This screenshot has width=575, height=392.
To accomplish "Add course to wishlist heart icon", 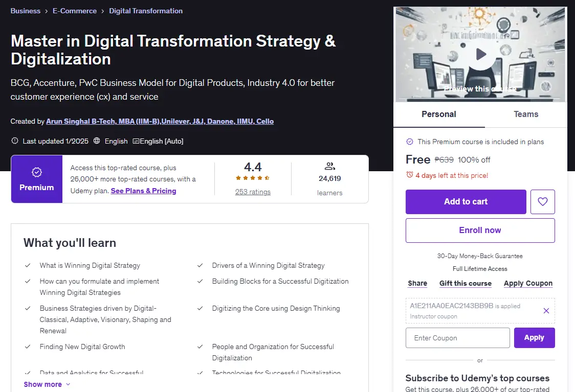I will click(542, 201).
